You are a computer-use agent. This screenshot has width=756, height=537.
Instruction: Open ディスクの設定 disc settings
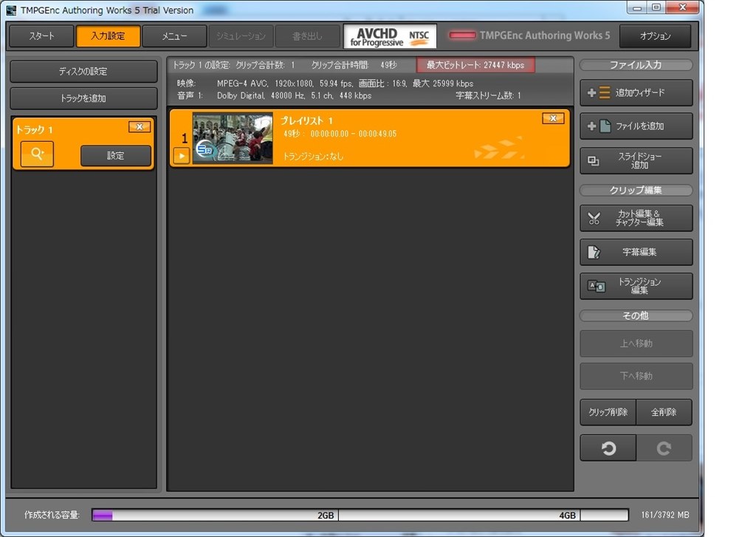click(83, 72)
